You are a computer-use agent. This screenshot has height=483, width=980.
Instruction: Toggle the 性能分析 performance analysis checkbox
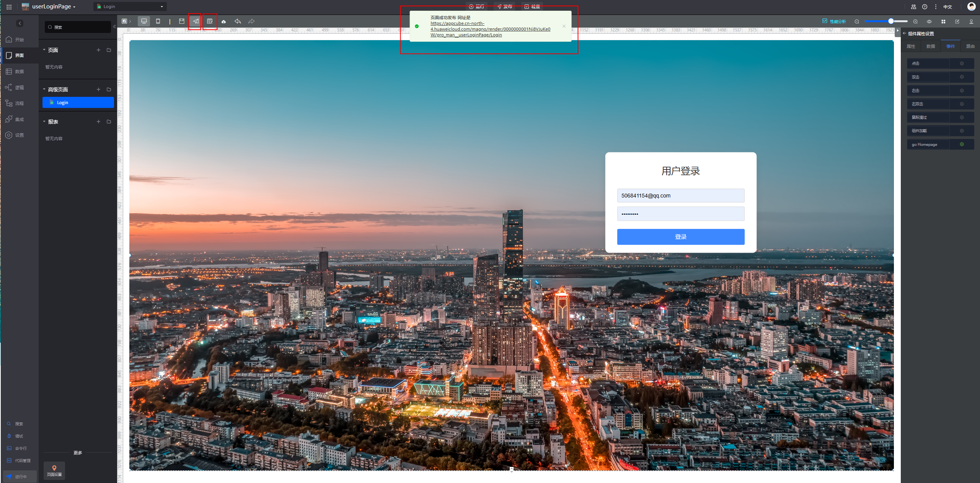(825, 21)
